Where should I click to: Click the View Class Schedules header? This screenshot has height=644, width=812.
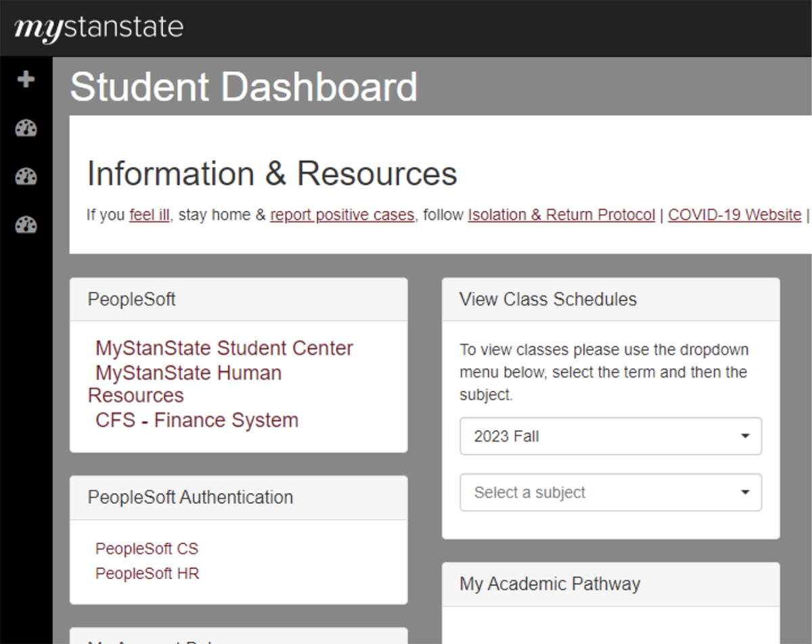coord(610,299)
